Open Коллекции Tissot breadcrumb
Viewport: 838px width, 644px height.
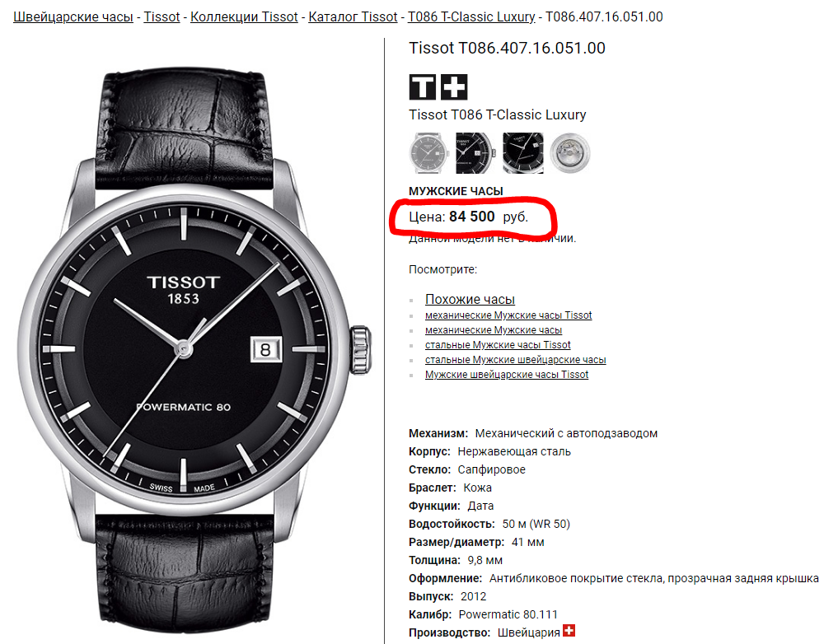tap(244, 17)
